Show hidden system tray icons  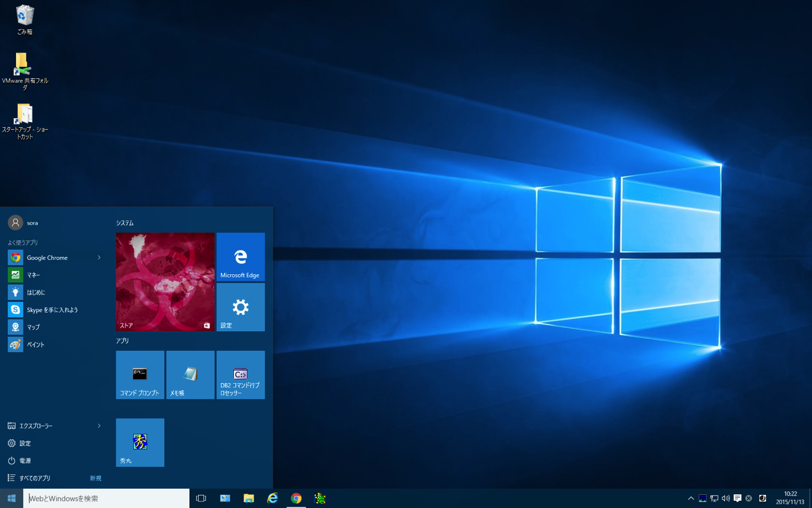coord(691,498)
